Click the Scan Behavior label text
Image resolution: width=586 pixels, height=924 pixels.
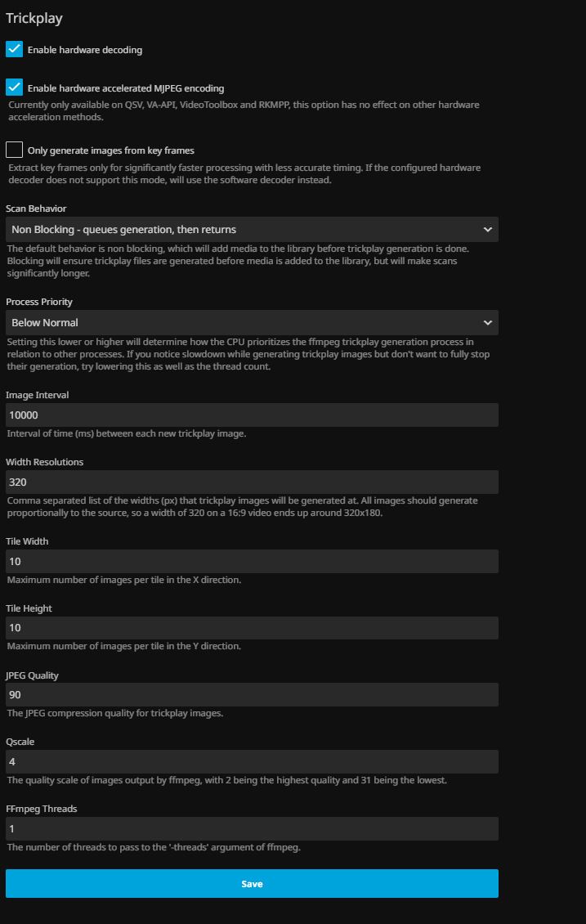(36, 209)
